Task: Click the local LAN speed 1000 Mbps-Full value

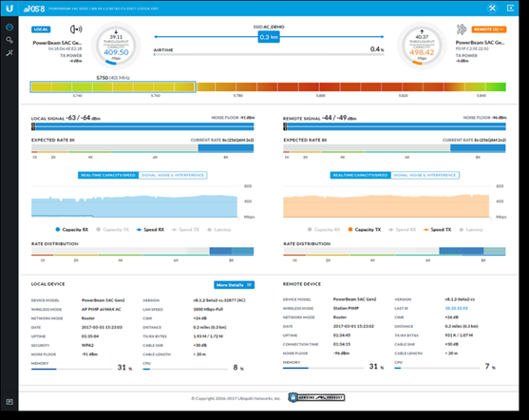Action: coord(208,309)
